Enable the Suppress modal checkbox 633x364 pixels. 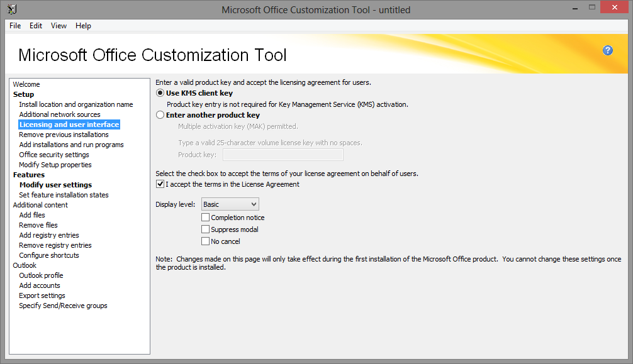[x=206, y=229]
